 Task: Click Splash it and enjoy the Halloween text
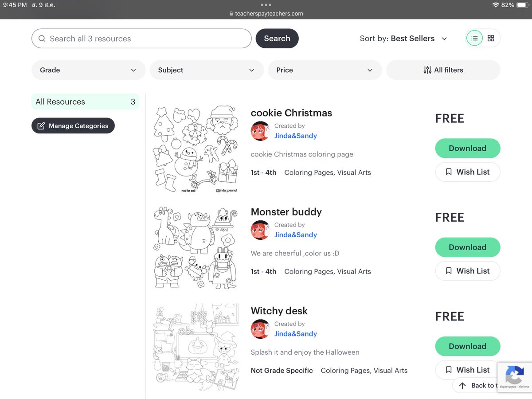305,352
